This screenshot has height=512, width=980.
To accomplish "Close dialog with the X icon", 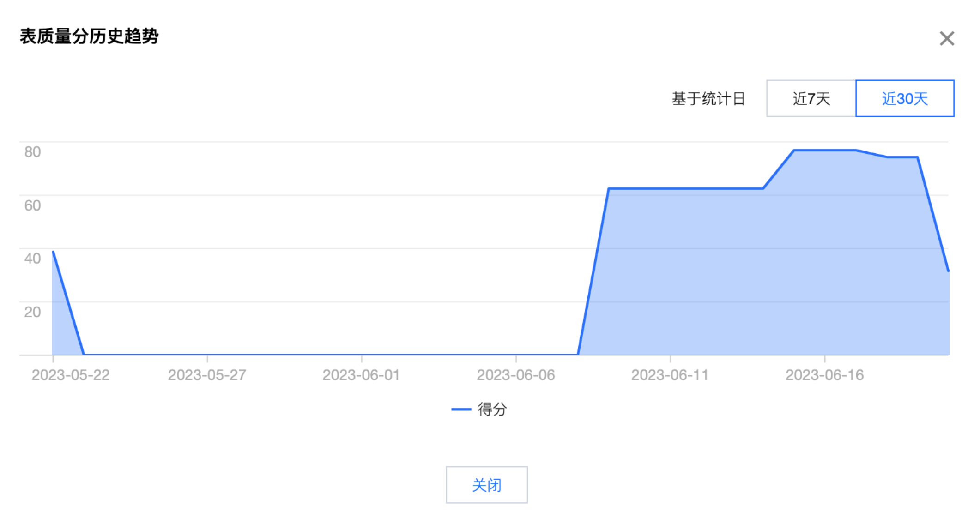I will [946, 38].
